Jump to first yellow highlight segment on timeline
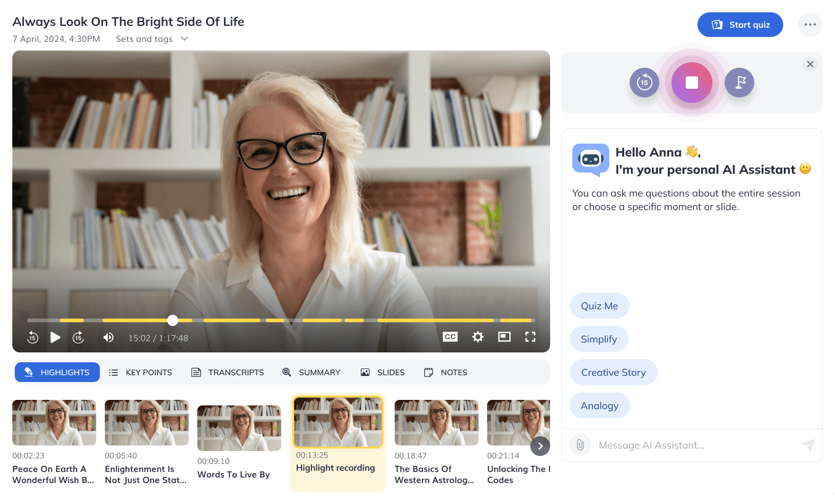The width and height of the screenshot is (835, 504). 72,320
